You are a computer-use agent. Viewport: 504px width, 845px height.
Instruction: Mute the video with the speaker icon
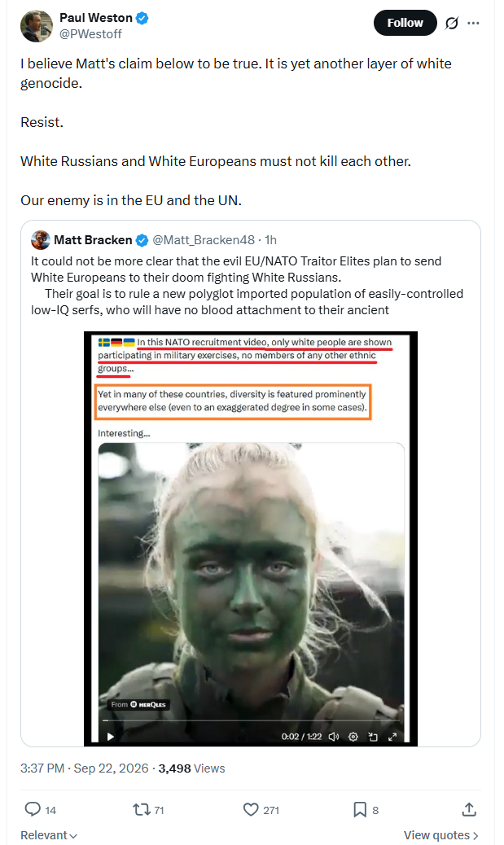point(334,736)
